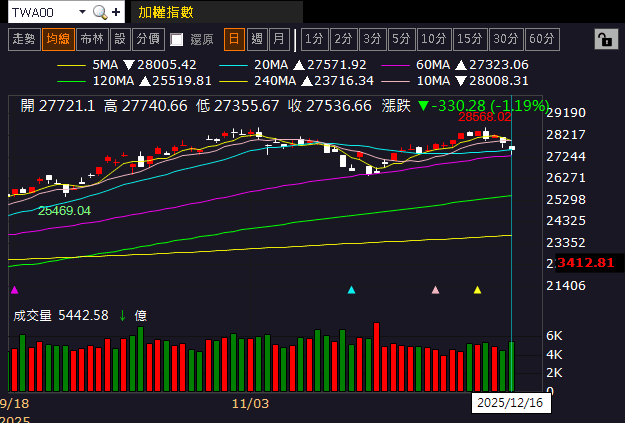
Task: Click the 開 27721.1 opening price
Action: point(58,106)
